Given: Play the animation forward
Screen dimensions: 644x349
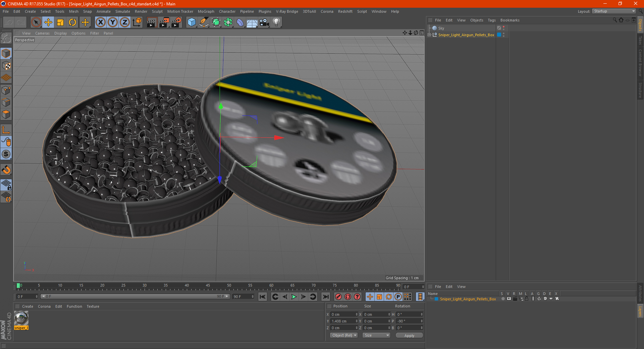Looking at the screenshot, I should (294, 297).
